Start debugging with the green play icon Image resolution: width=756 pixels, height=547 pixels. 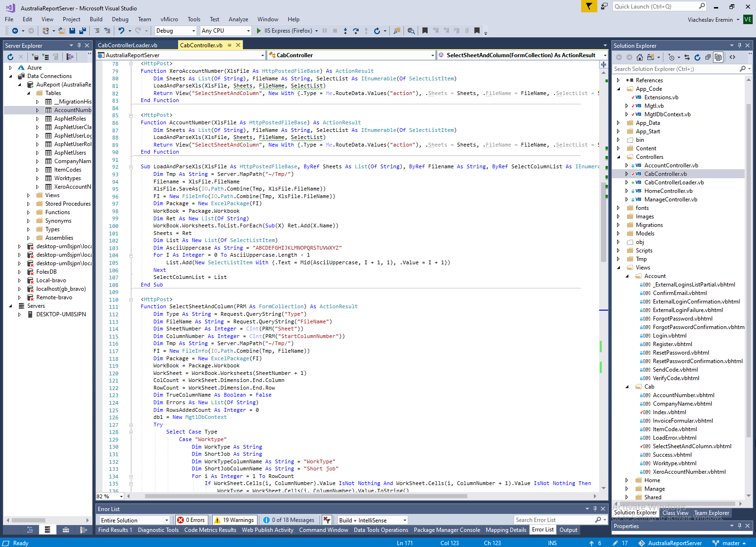[259, 31]
